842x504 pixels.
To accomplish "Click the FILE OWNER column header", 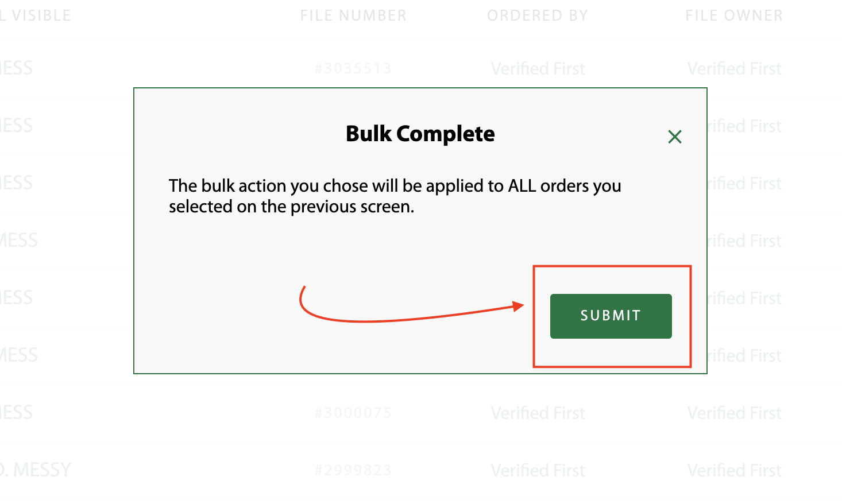I will coord(734,15).
